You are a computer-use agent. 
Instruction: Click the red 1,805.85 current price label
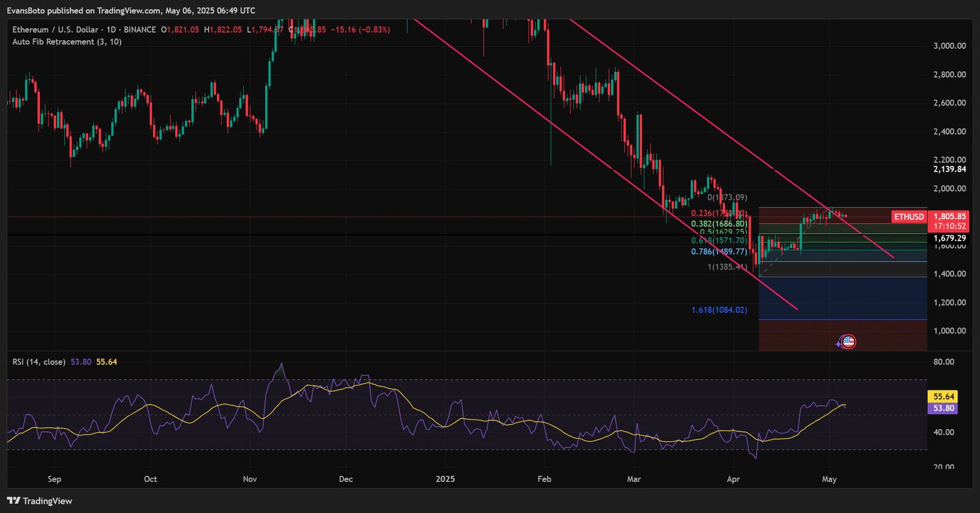click(949, 216)
